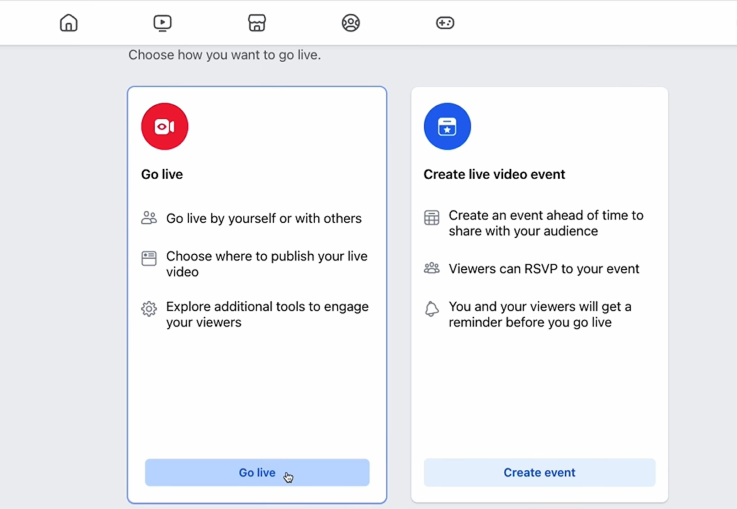Click the 'Choose how you want to go live' text
Image resolution: width=737 pixels, height=509 pixels.
click(x=225, y=55)
